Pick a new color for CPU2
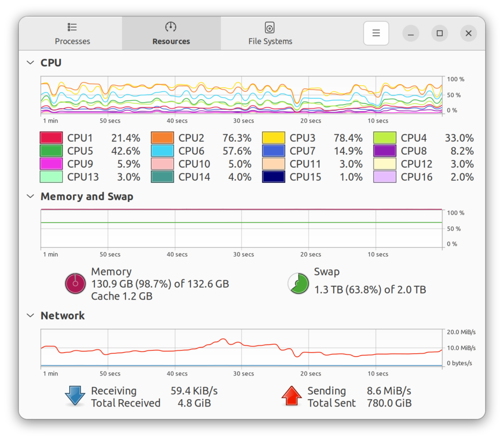 point(162,138)
